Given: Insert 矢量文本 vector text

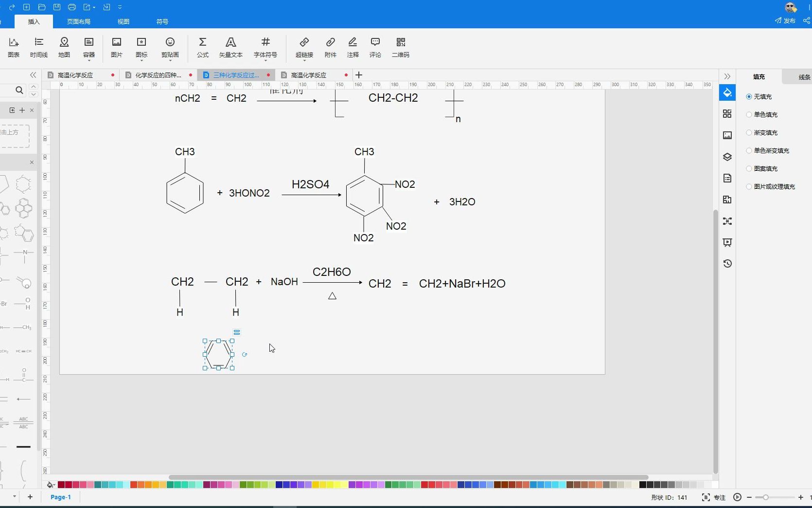Looking at the screenshot, I should coord(230,48).
